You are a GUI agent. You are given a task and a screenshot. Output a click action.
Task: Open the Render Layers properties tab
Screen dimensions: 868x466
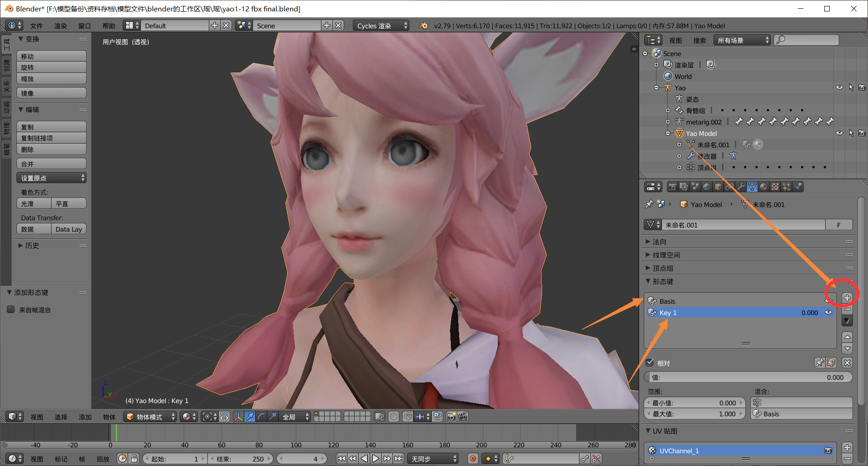684,186
